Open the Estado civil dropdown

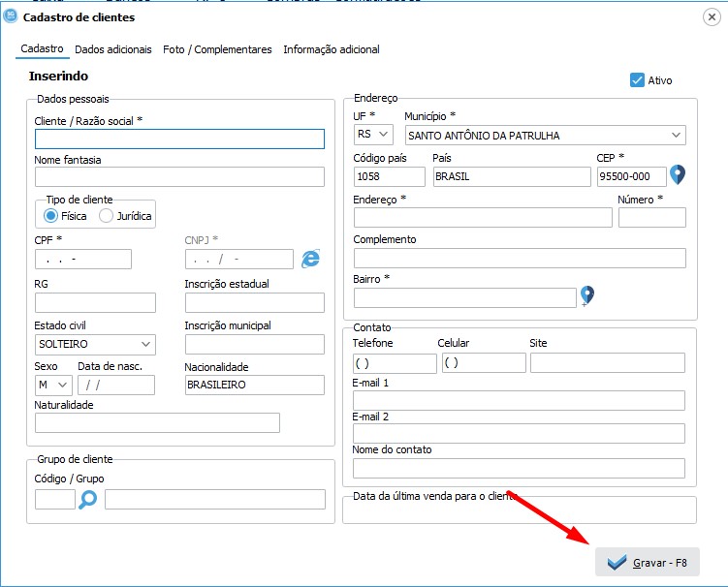coord(145,344)
